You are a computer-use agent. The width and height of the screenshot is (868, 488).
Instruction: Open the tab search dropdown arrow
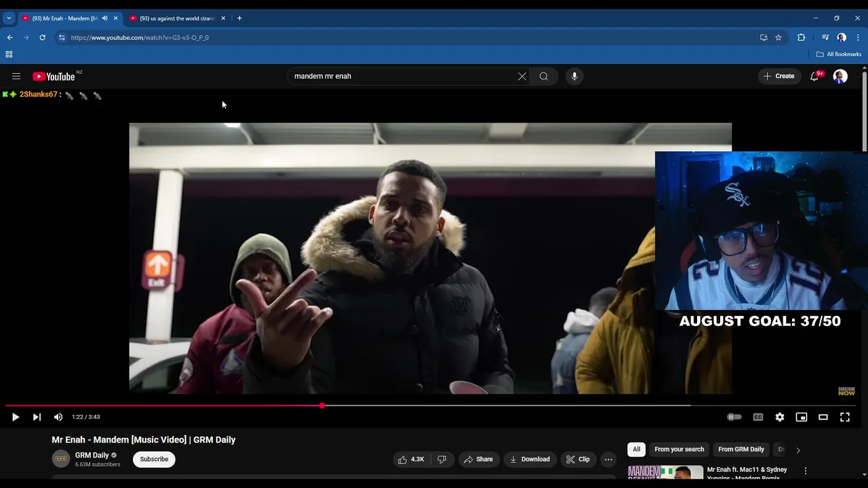[x=9, y=18]
